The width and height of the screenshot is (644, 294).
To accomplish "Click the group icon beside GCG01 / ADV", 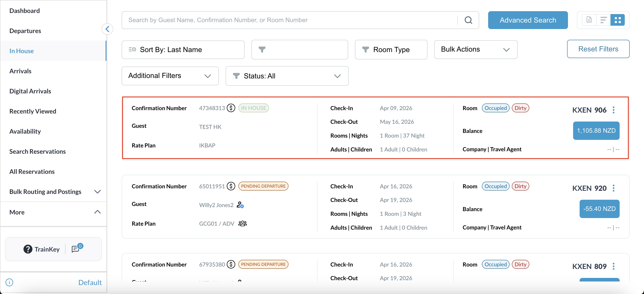I will point(242,223).
